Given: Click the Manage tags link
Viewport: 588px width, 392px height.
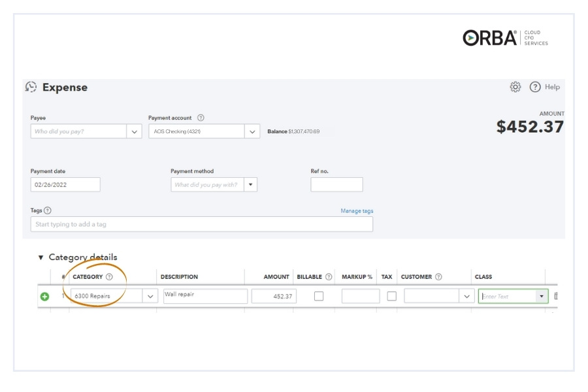Looking at the screenshot, I should click(x=357, y=211).
